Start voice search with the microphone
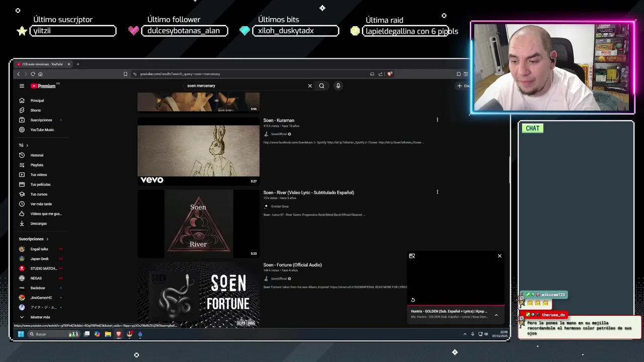This screenshot has height=362, width=644. point(338,86)
